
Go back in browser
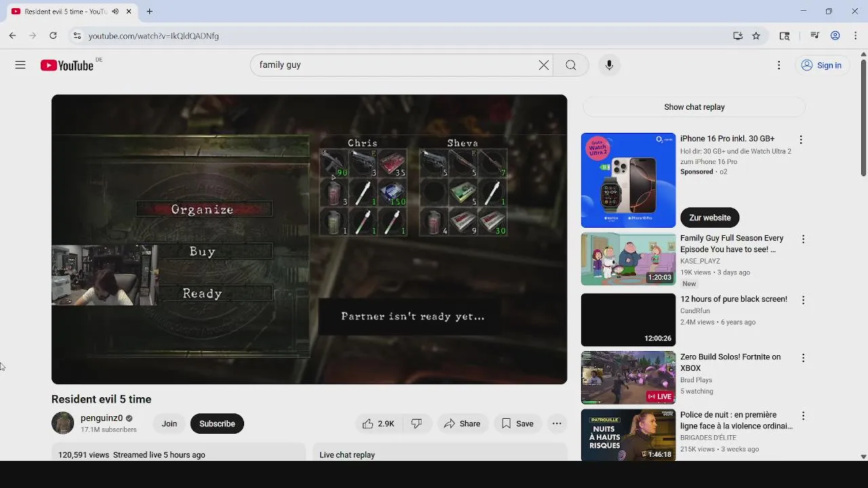coord(12,36)
